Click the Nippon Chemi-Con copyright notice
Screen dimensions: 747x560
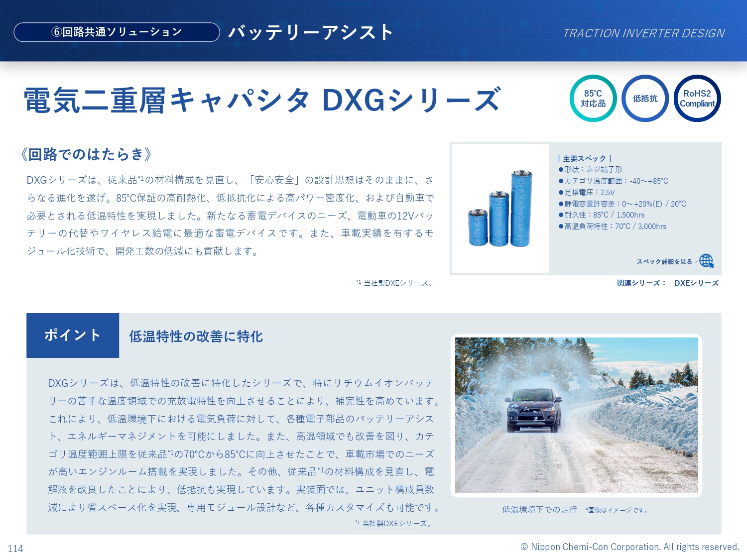coord(629,547)
